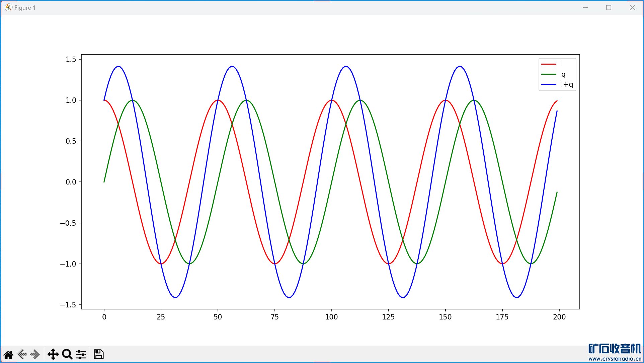
Task: Click the matplotlib logo in title bar
Action: [8, 7]
